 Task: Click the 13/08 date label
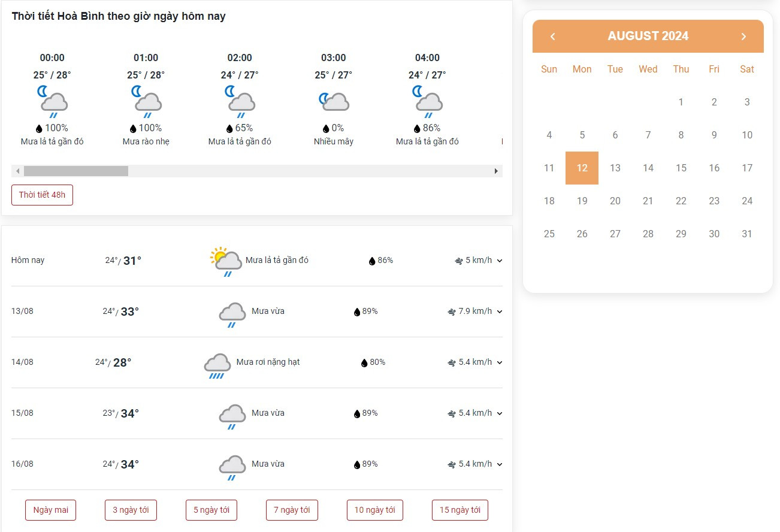pos(22,312)
